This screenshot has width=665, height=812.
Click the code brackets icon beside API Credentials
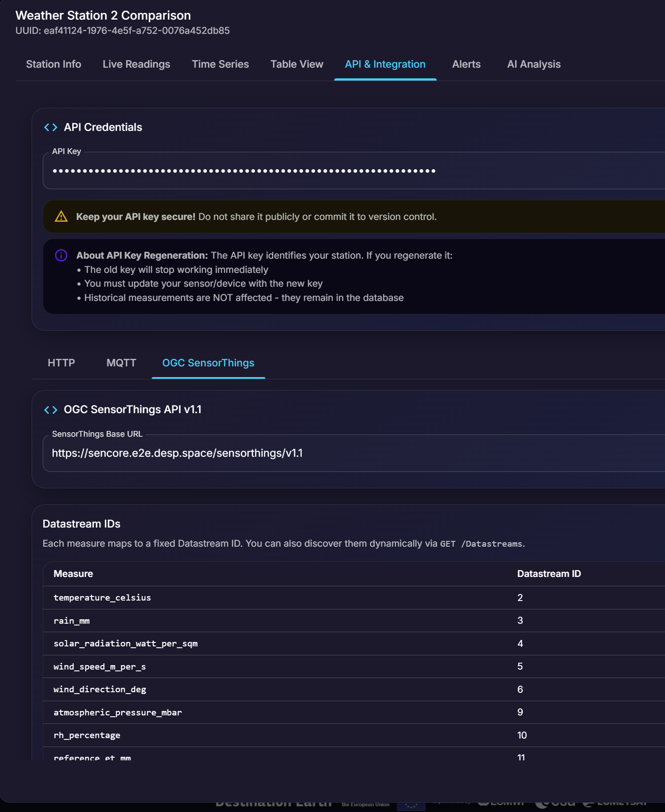click(51, 127)
